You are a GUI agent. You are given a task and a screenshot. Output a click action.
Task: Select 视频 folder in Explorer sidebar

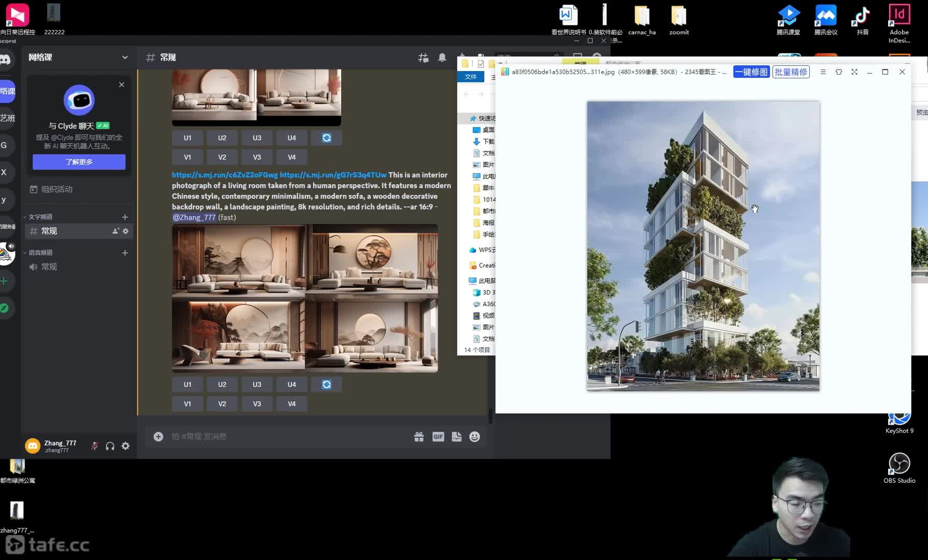[484, 316]
